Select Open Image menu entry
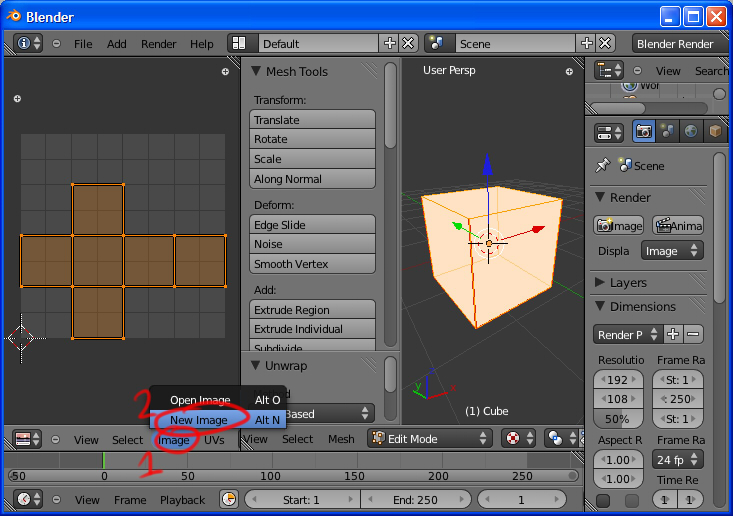The height and width of the screenshot is (516, 733). 199,400
